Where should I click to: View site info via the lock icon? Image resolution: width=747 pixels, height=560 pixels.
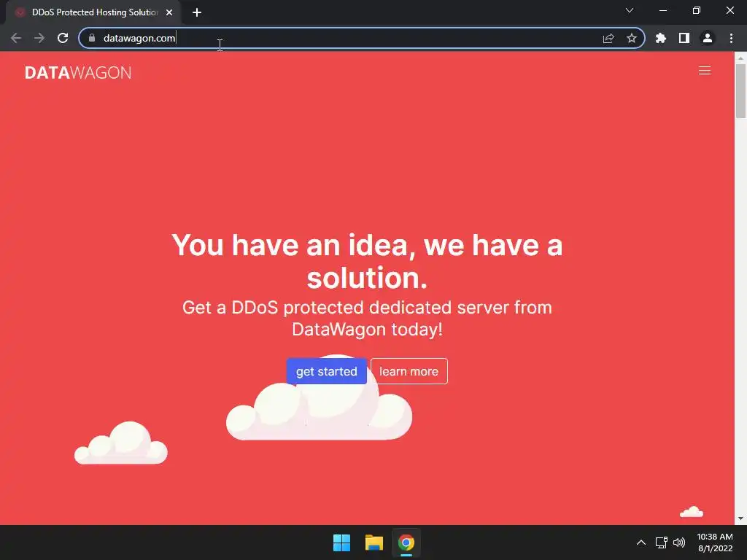[x=92, y=38]
